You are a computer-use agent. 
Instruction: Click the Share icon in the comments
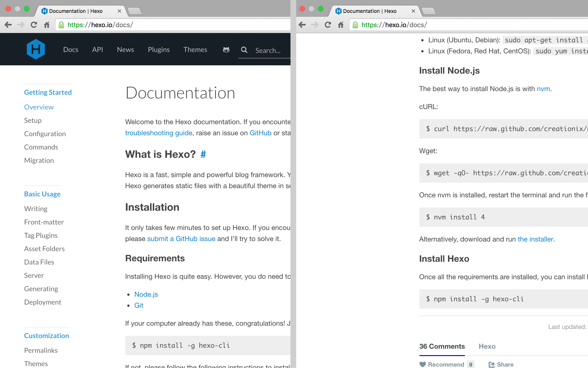tap(492, 364)
